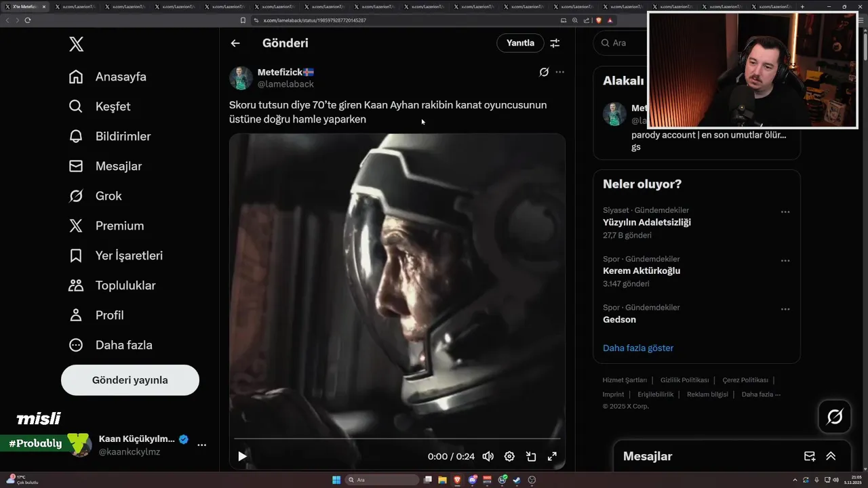Viewport: 868px width, 488px height.
Task: Open Metefizick profile avatar in post
Action: pos(241,78)
